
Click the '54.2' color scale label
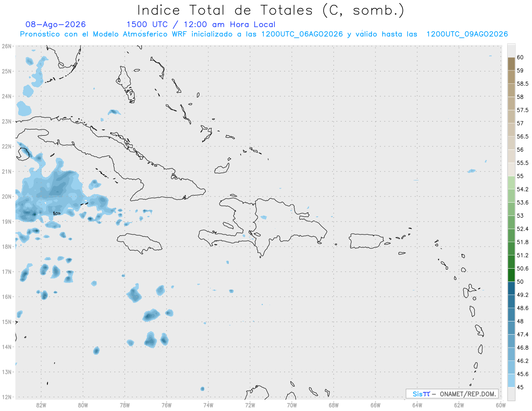click(523, 189)
